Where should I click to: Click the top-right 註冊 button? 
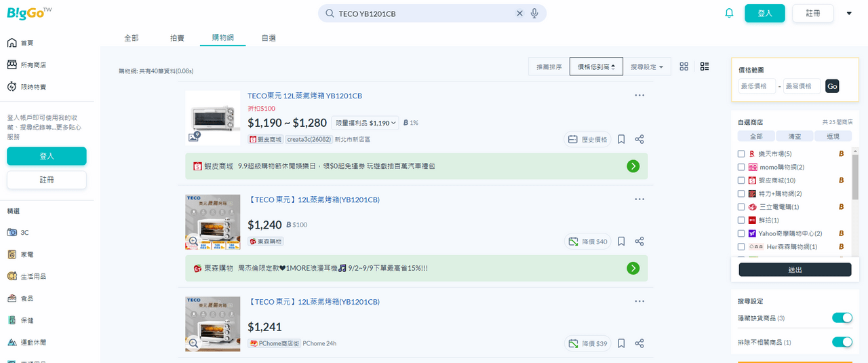tap(813, 13)
